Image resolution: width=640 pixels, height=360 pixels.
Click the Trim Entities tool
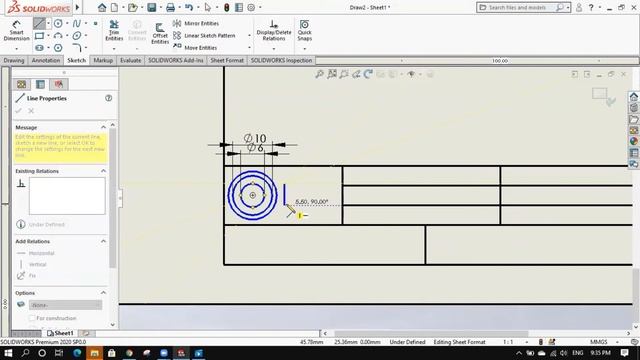114,31
